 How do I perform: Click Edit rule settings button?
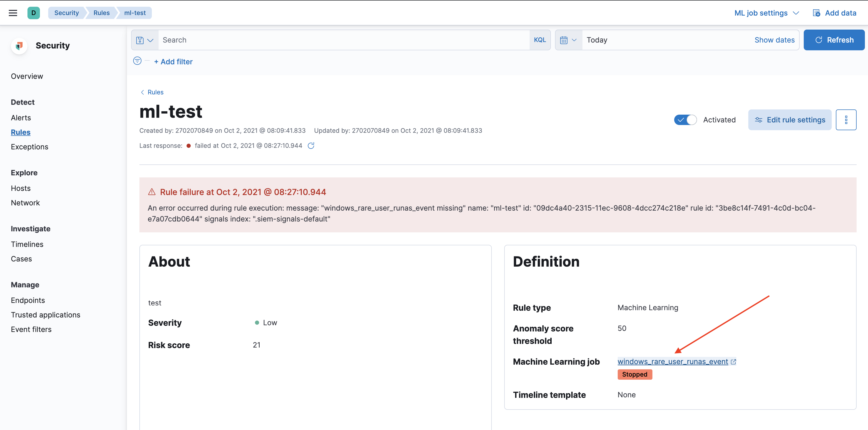point(789,120)
